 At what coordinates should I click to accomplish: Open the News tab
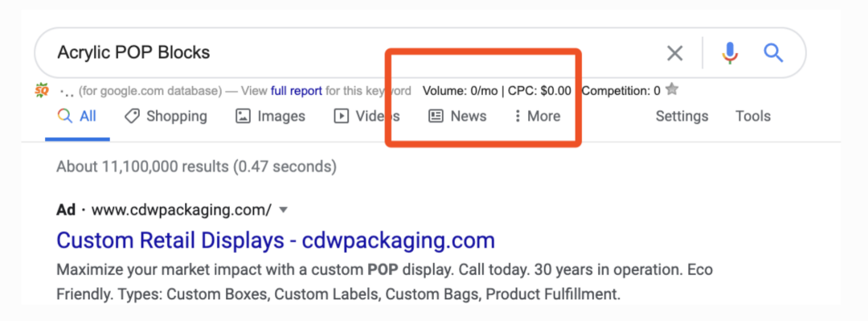tap(458, 116)
